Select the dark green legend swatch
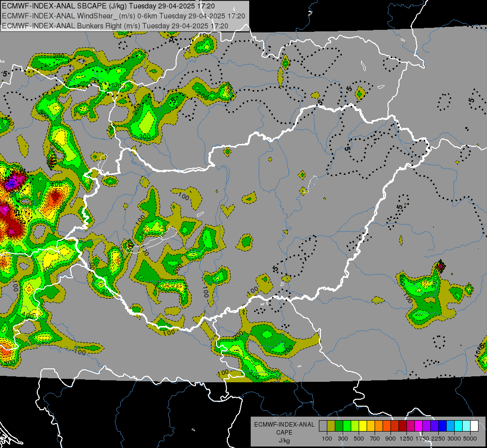The height and width of the screenshot is (448, 487). click(339, 426)
